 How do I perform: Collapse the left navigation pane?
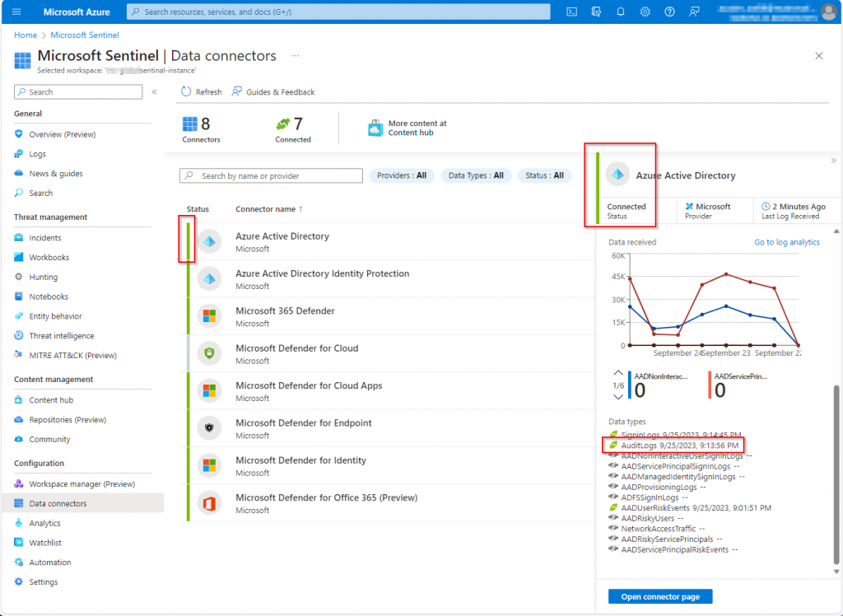tap(154, 92)
